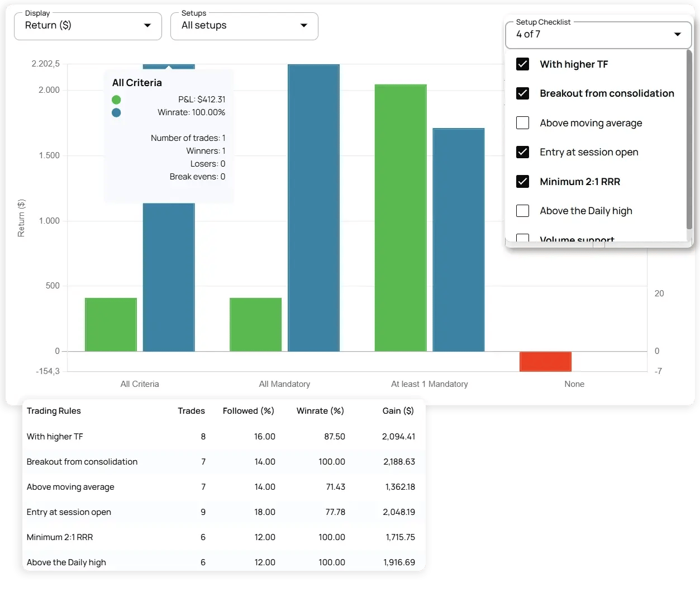This screenshot has height=596, width=700.
Task: Select the blue All Mandatory winrate bar
Action: tap(313, 208)
